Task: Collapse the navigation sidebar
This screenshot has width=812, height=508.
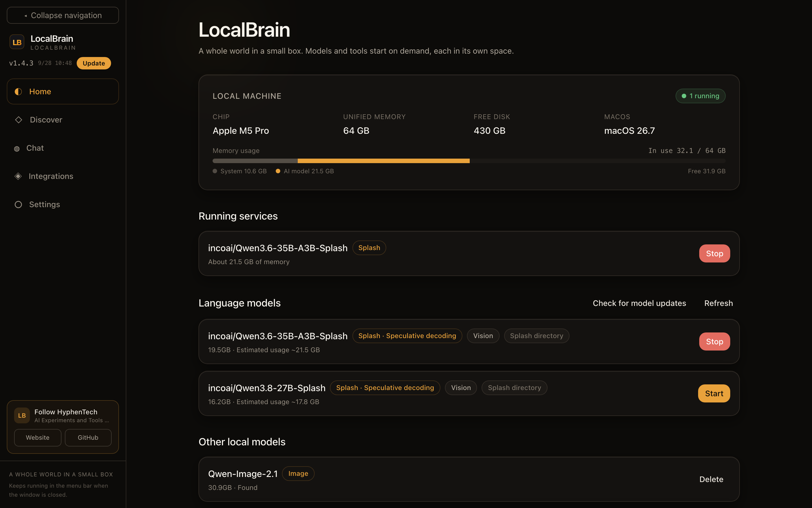Action: click(x=63, y=16)
